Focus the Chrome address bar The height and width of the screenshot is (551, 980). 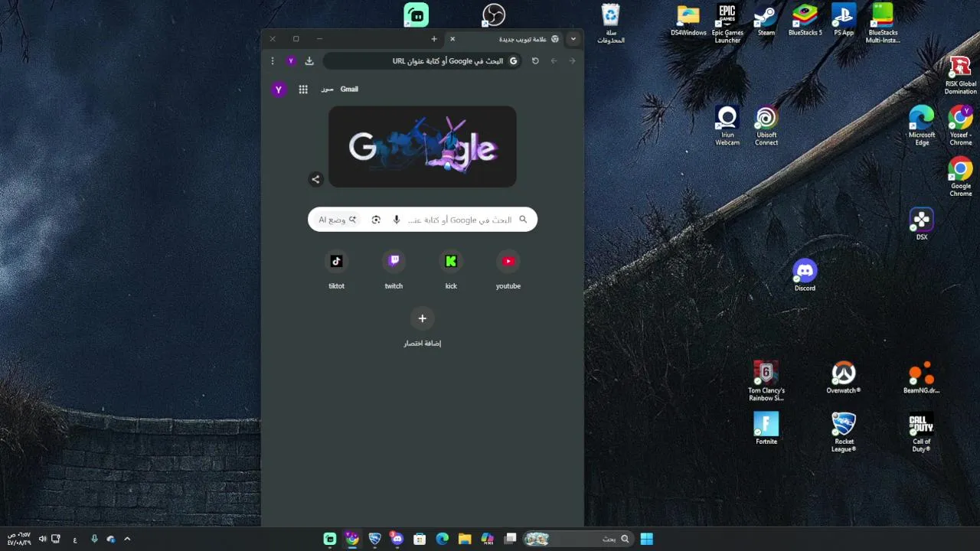pos(423,60)
